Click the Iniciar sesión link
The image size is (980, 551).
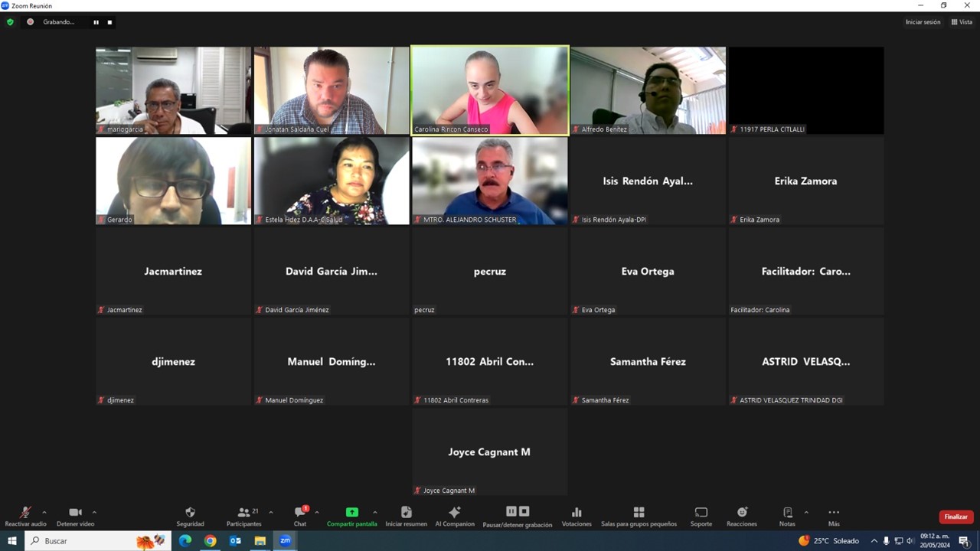pos(923,22)
